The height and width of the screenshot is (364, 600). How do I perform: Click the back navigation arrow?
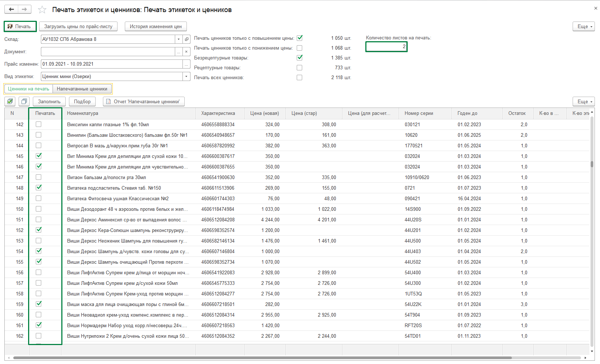[11, 9]
